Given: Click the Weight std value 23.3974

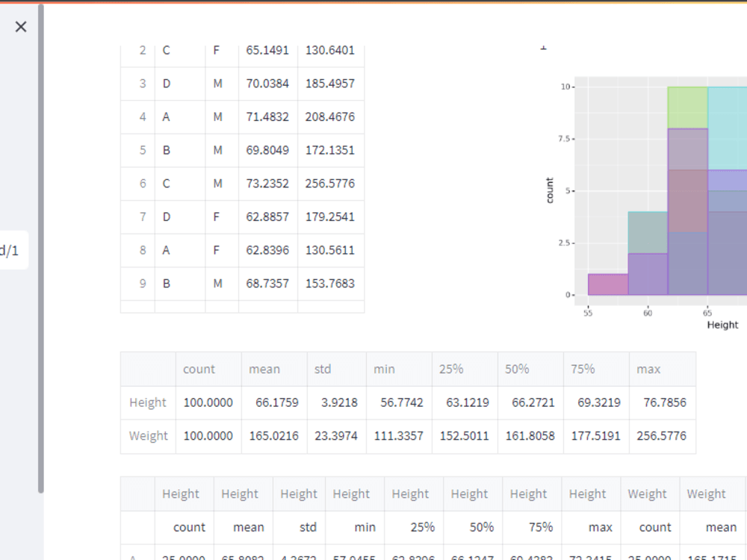Looking at the screenshot, I should [x=336, y=436].
